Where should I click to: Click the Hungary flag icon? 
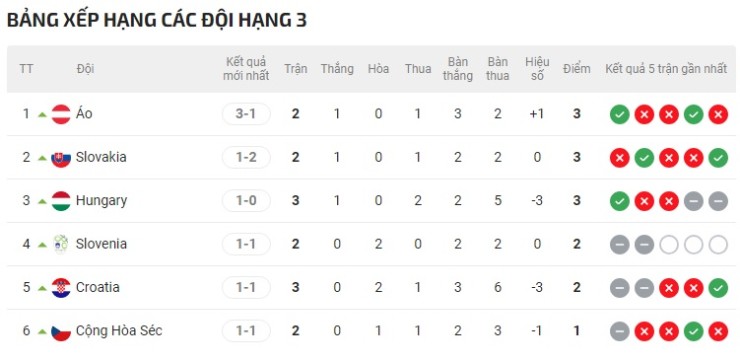tap(61, 201)
